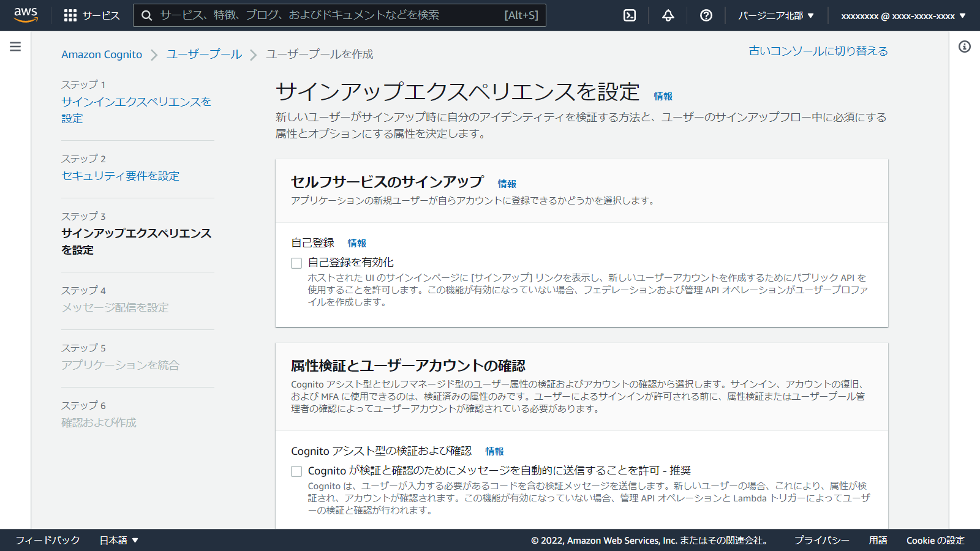The height and width of the screenshot is (551, 980).
Task: Click the ユーザープール breadcrumb link
Action: click(x=203, y=54)
